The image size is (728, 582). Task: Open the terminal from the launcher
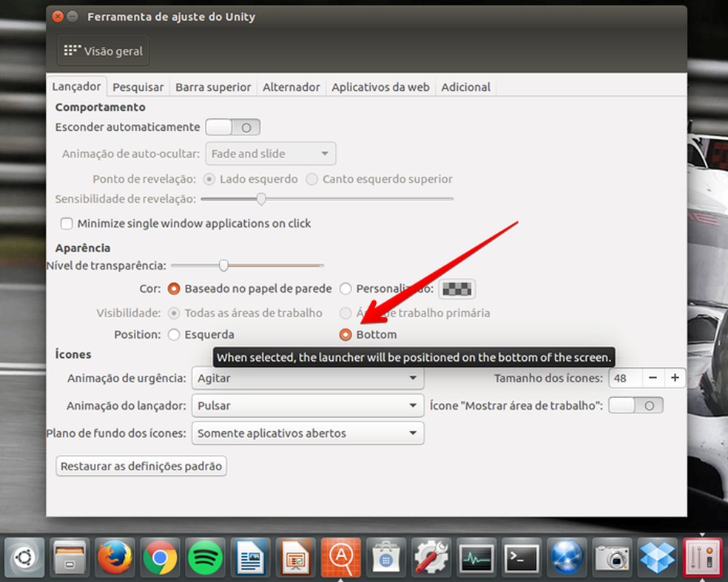[x=522, y=558]
